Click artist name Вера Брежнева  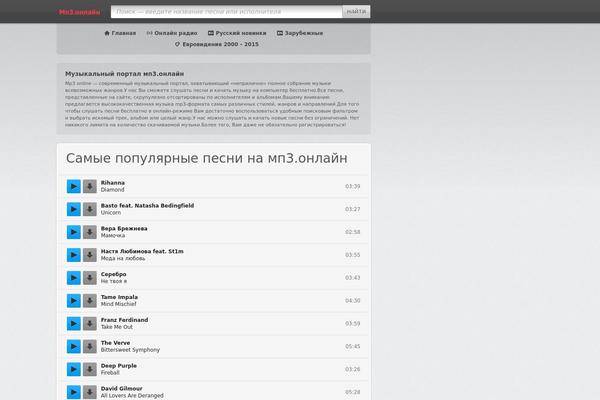pyautogui.click(x=124, y=229)
